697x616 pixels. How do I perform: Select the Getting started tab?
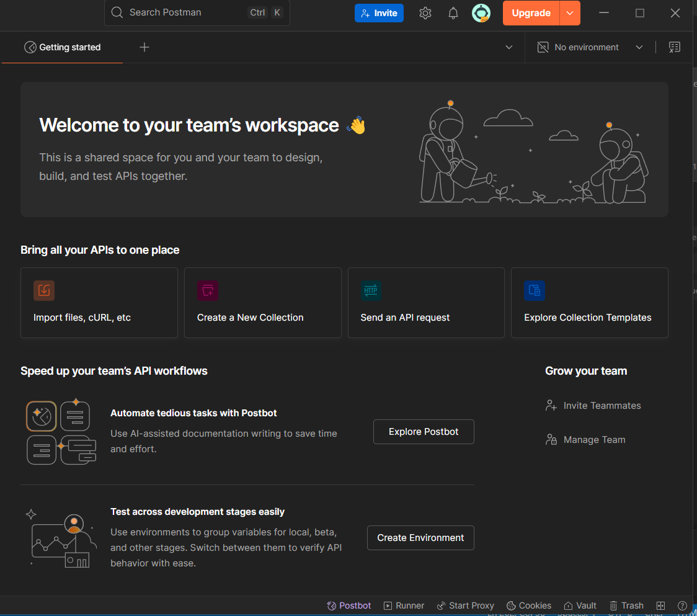pos(63,47)
